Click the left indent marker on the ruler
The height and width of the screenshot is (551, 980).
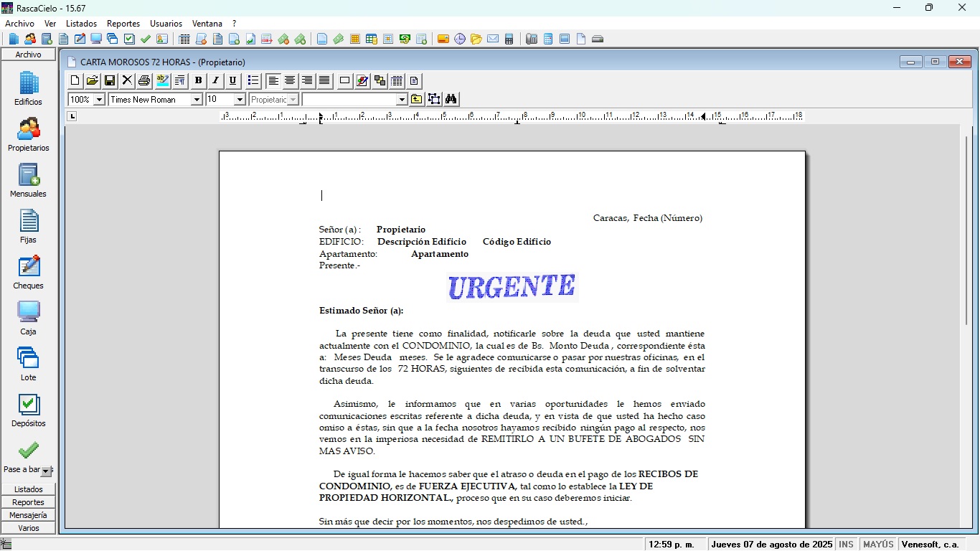[320, 117]
